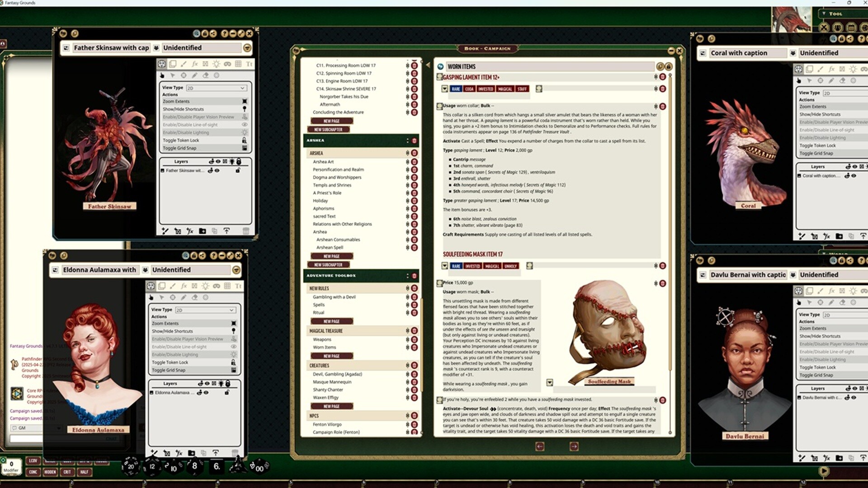Select Gambling with a Devil page

[334, 297]
